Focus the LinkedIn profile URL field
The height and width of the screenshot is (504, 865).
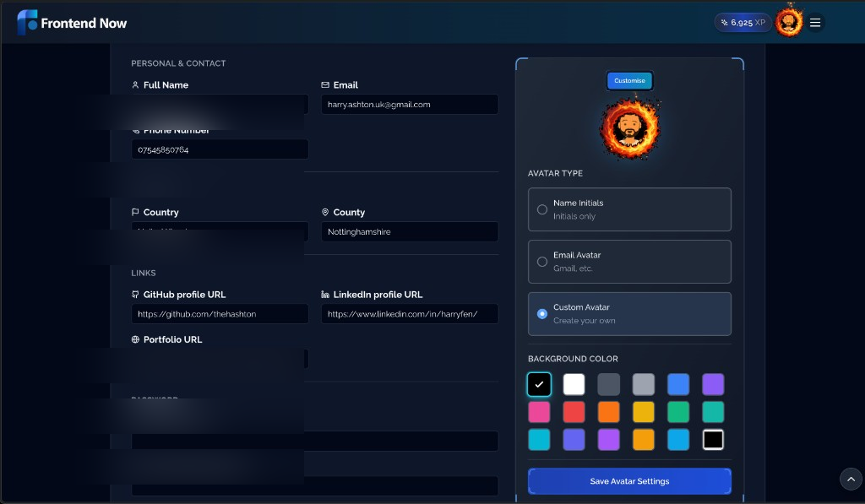coord(410,314)
